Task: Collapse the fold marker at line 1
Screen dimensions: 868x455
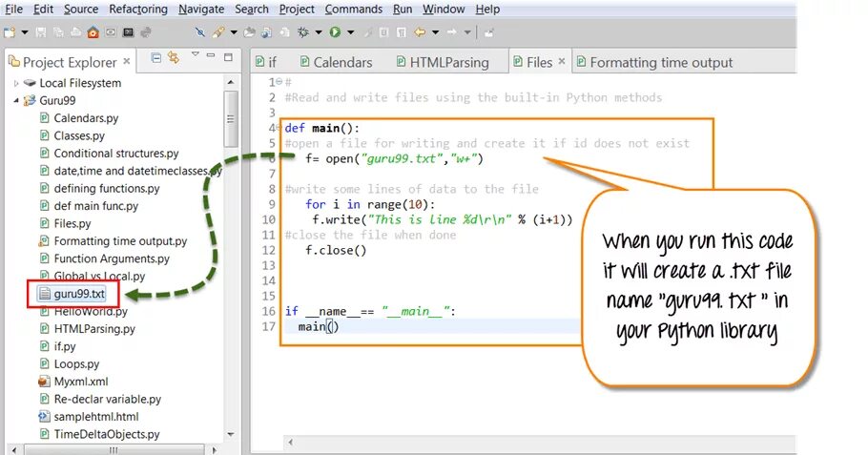Action: pyautogui.click(x=279, y=82)
